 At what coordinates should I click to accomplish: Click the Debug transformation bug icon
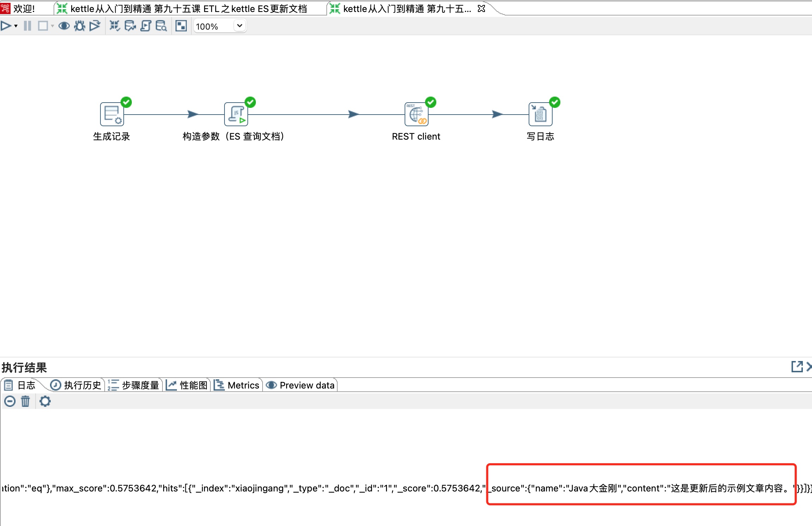pos(80,26)
